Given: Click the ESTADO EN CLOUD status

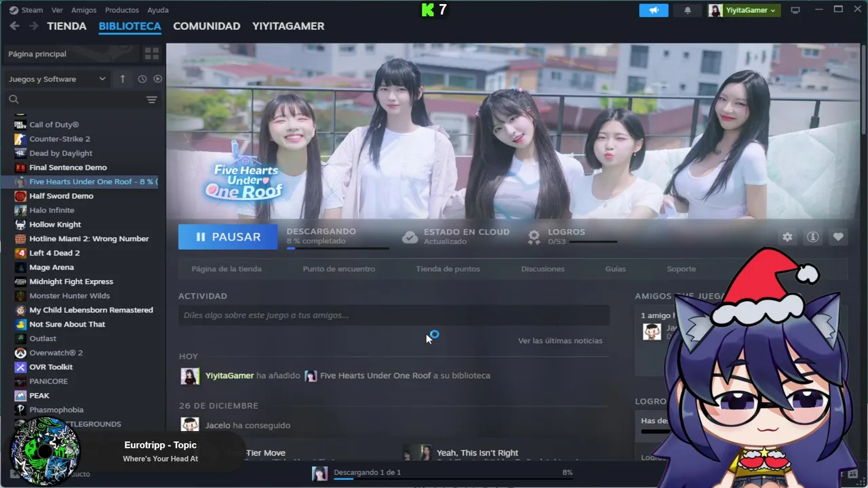Looking at the screenshot, I should coord(456,236).
